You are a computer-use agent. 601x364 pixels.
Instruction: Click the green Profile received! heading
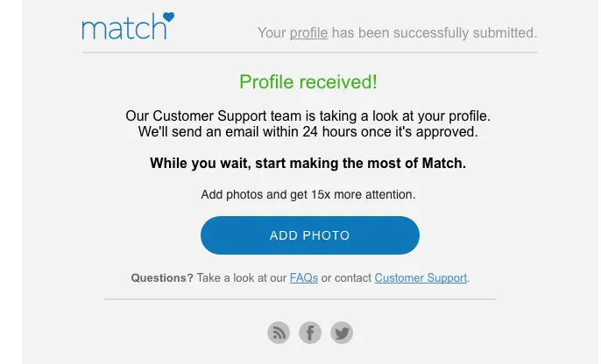pyautogui.click(x=308, y=82)
